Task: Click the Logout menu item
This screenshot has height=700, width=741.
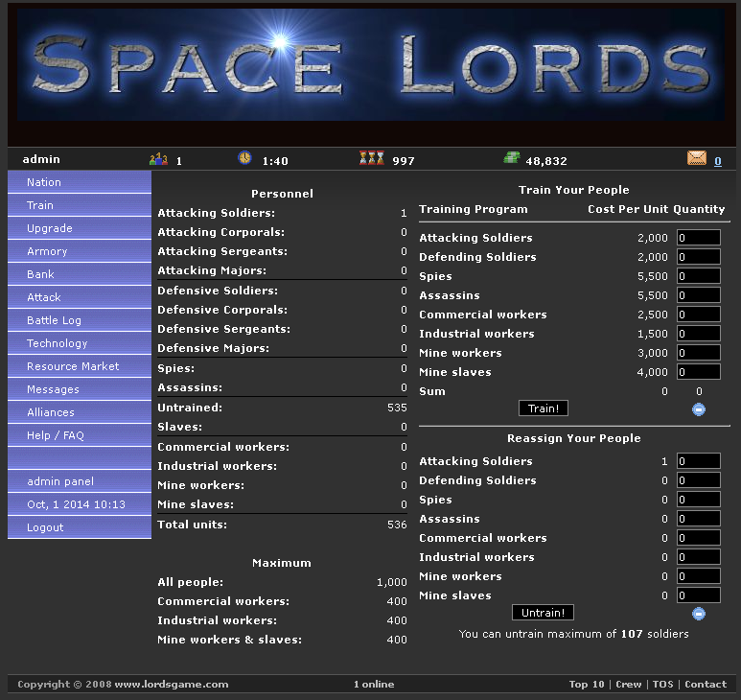Action: point(80,527)
